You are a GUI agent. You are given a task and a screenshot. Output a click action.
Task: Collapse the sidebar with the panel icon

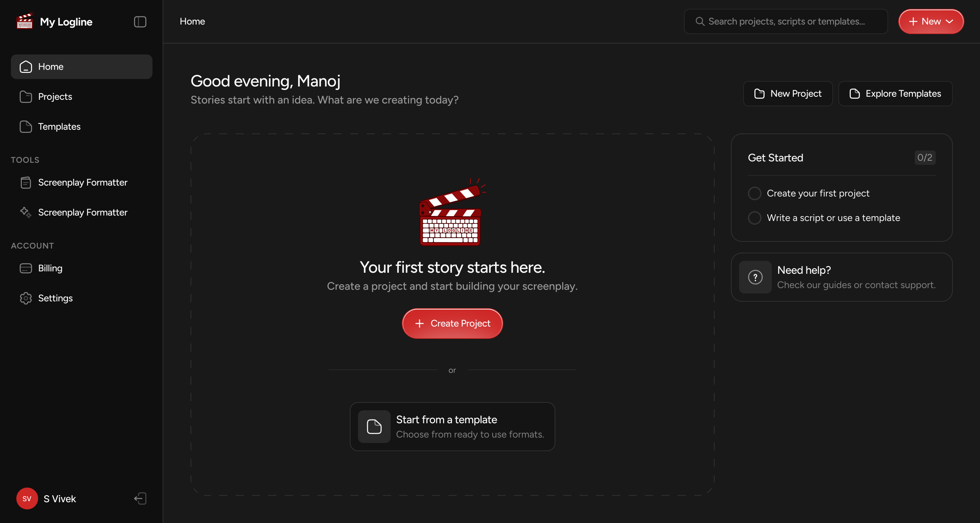pyautogui.click(x=140, y=22)
